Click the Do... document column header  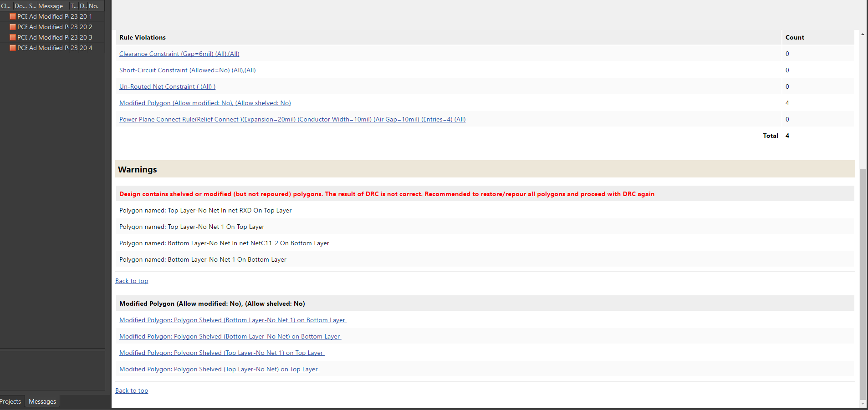click(x=20, y=6)
